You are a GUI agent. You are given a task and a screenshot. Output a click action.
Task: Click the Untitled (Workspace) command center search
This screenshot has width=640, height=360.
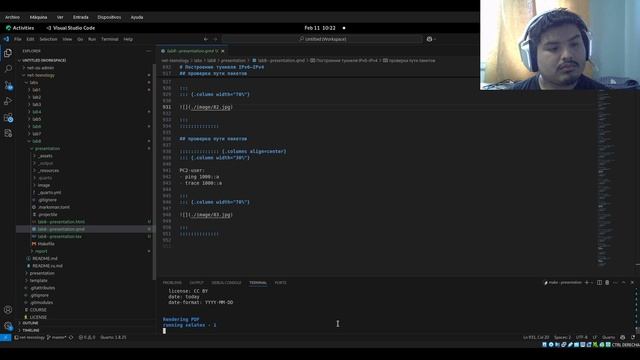tap(322, 39)
